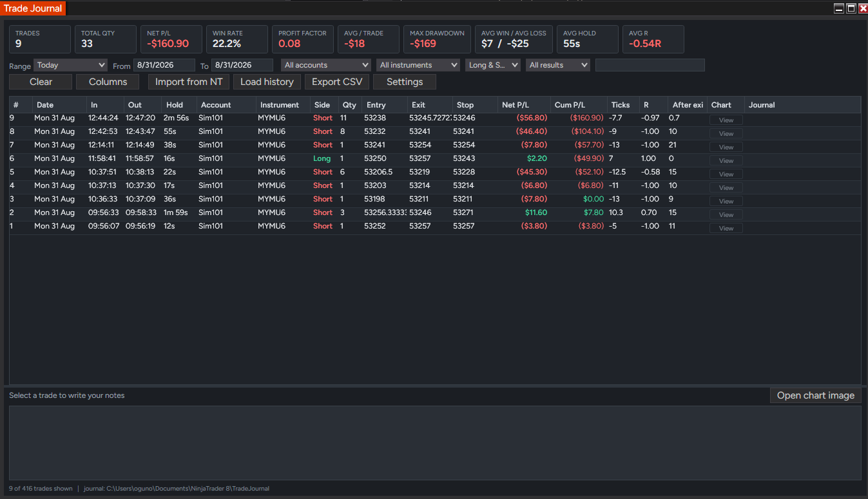Sort by the Ticks column header
Screen dimensions: 868x499
point(623,105)
